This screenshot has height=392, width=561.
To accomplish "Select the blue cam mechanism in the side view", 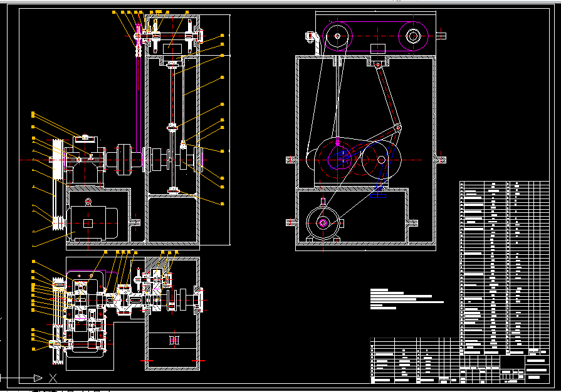I will tap(341, 158).
